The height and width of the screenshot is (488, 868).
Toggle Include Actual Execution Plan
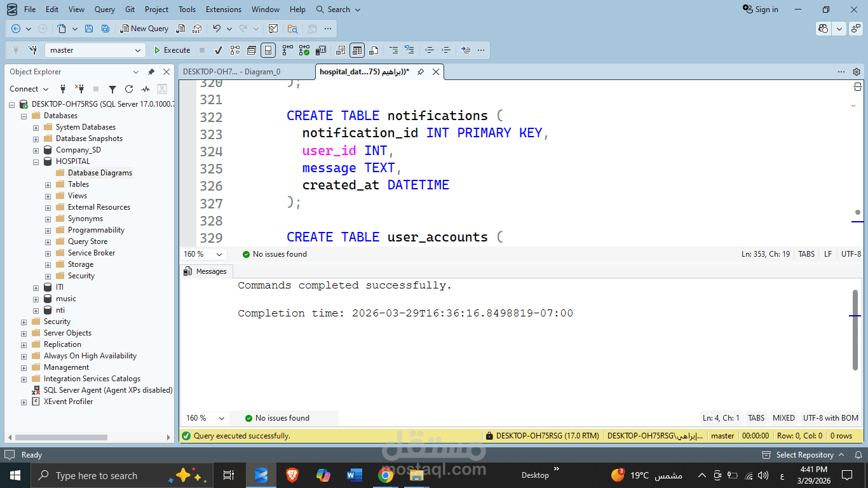(288, 50)
